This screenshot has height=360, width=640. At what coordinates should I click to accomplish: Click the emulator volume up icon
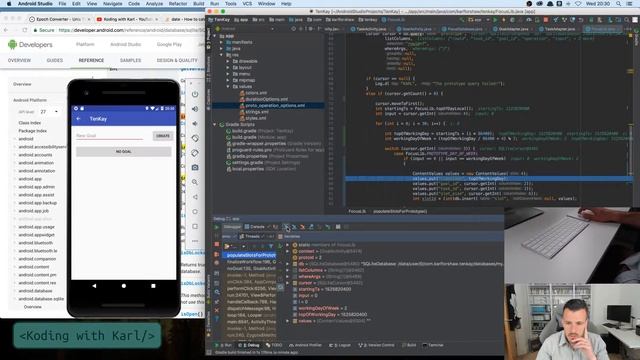(195, 109)
